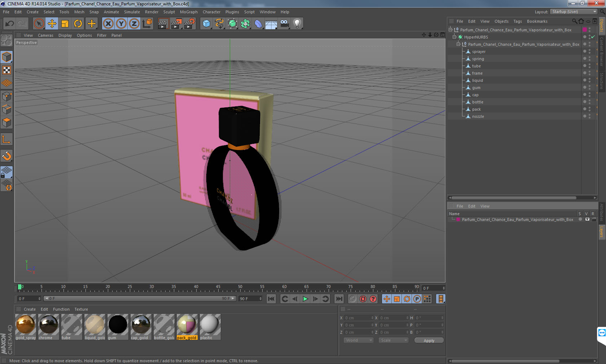Select the plastic material
This screenshot has height=364, width=606.
tap(210, 327)
